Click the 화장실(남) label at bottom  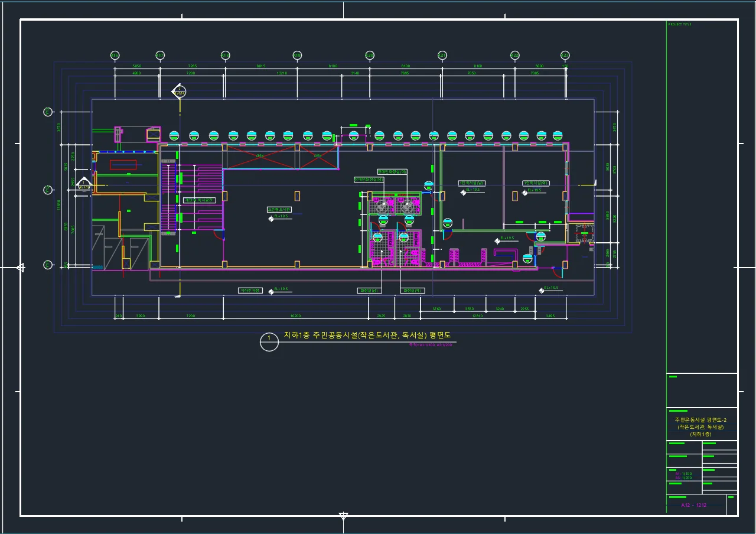tap(370, 291)
